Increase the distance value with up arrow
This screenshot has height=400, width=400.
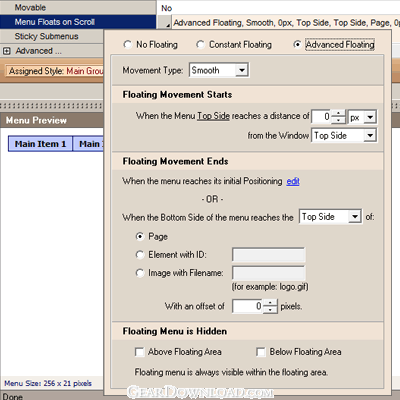[x=339, y=113]
